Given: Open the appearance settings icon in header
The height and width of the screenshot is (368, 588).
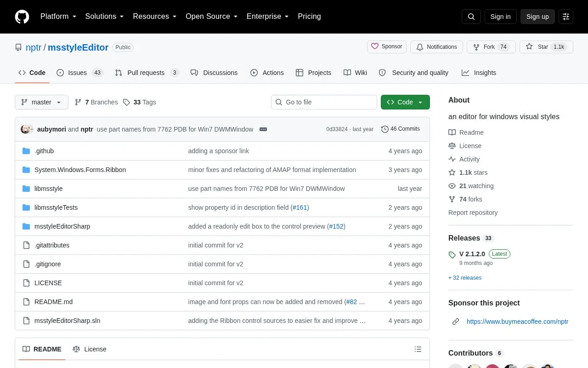Looking at the screenshot, I should point(566,17).
